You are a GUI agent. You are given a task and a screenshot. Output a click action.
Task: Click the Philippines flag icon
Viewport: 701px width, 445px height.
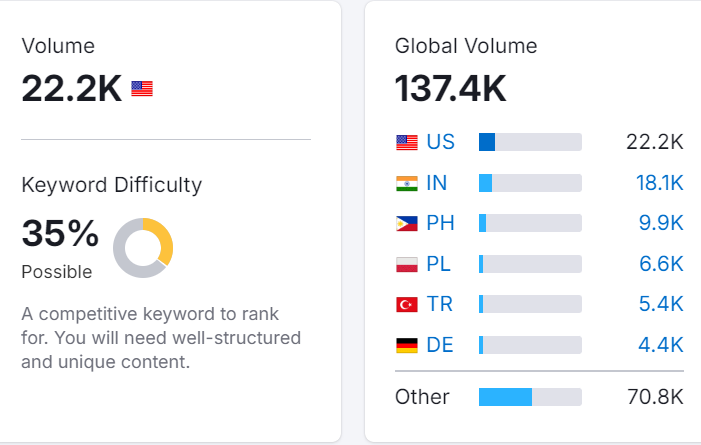407,223
